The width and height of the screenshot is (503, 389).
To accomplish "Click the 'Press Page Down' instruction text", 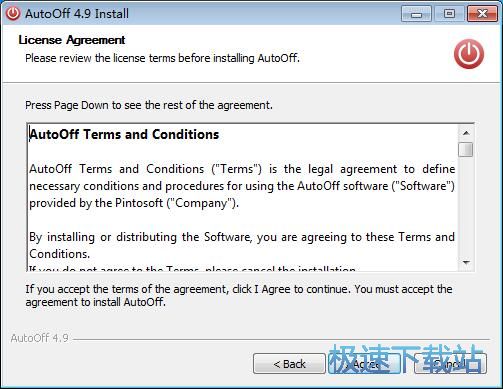I will pyautogui.click(x=149, y=105).
